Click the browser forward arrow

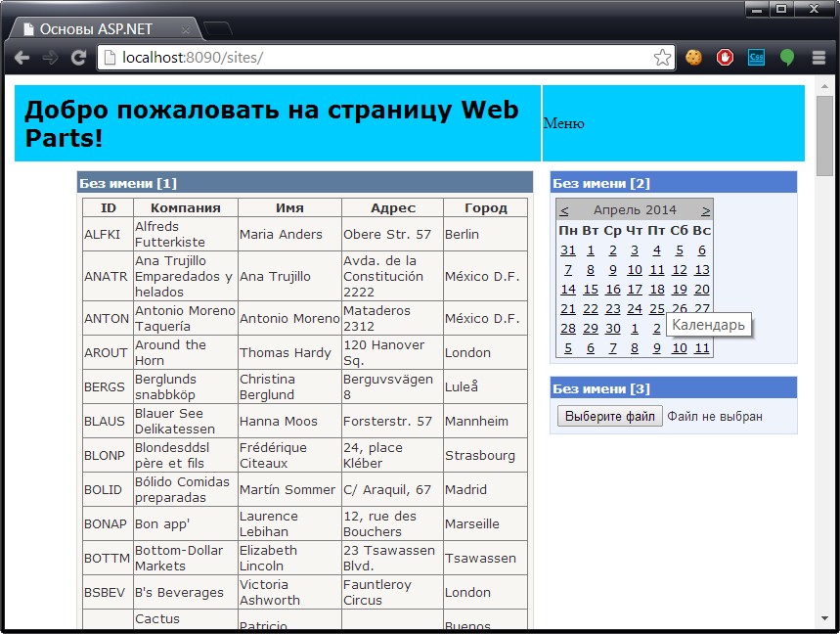pos(50,58)
